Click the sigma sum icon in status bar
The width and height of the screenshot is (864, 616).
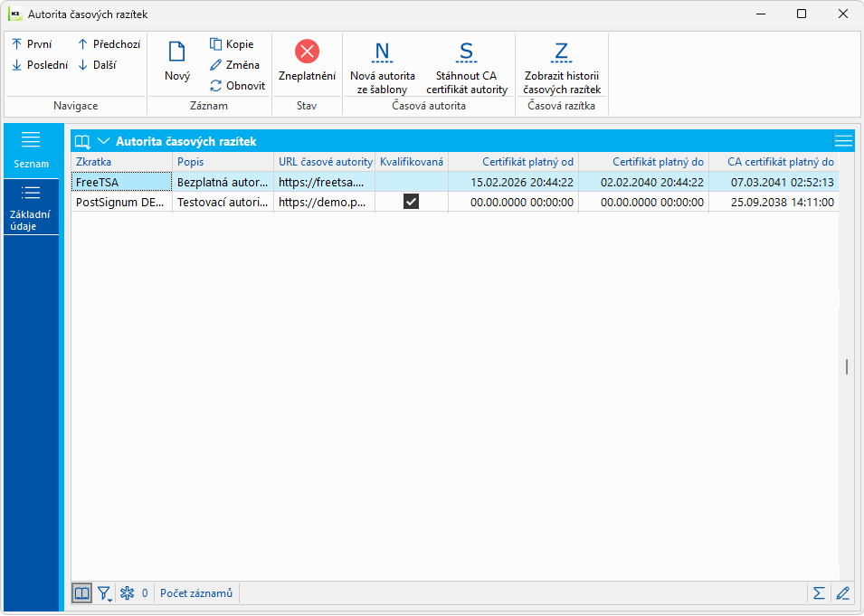(819, 592)
